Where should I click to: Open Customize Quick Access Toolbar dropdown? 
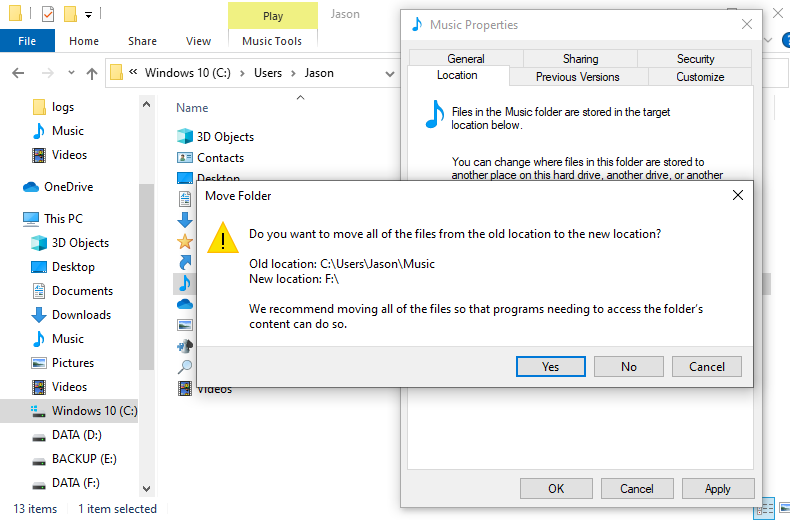click(x=89, y=15)
